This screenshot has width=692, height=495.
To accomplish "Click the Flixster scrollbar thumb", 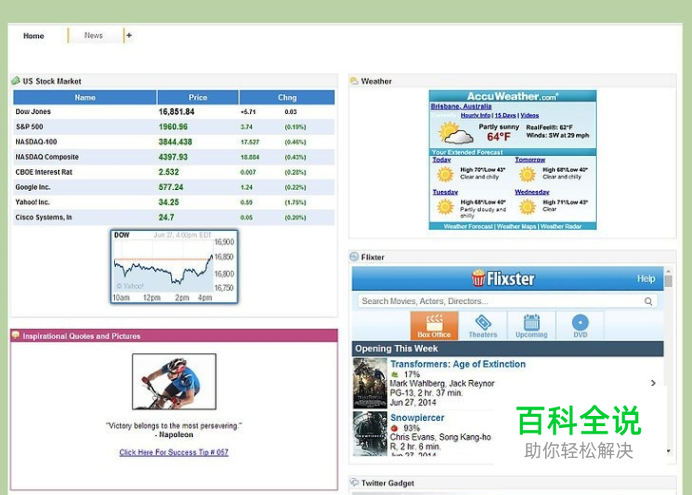I will click(668, 281).
